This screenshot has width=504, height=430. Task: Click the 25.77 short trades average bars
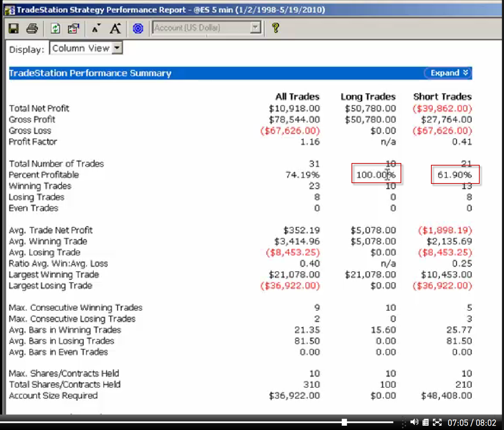459,330
